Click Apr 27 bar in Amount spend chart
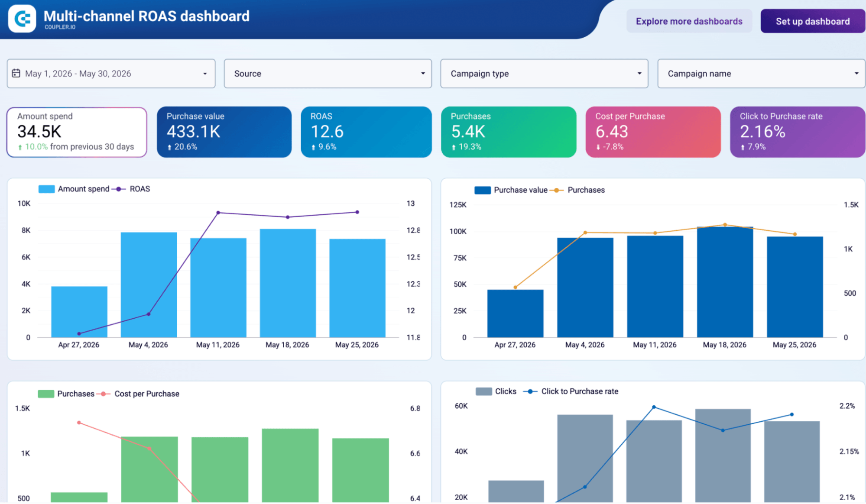Viewport: 866px width, 504px height. (x=79, y=312)
